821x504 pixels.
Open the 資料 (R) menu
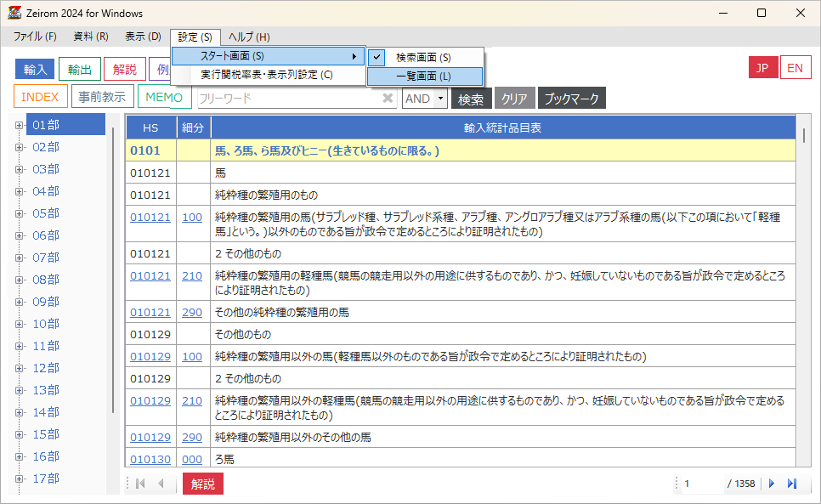pyautogui.click(x=91, y=37)
